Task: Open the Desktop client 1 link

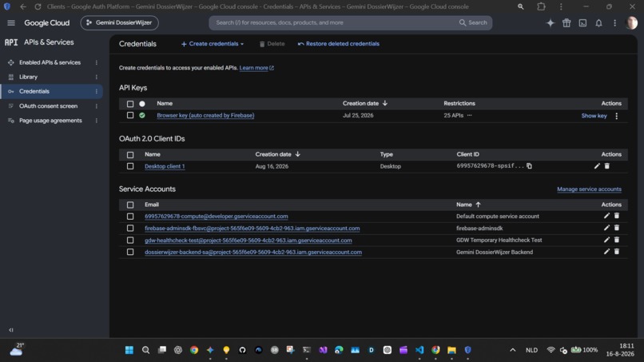Action: (x=165, y=166)
